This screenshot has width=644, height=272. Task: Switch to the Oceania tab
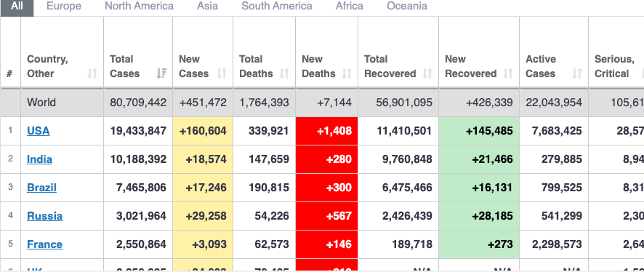click(407, 6)
